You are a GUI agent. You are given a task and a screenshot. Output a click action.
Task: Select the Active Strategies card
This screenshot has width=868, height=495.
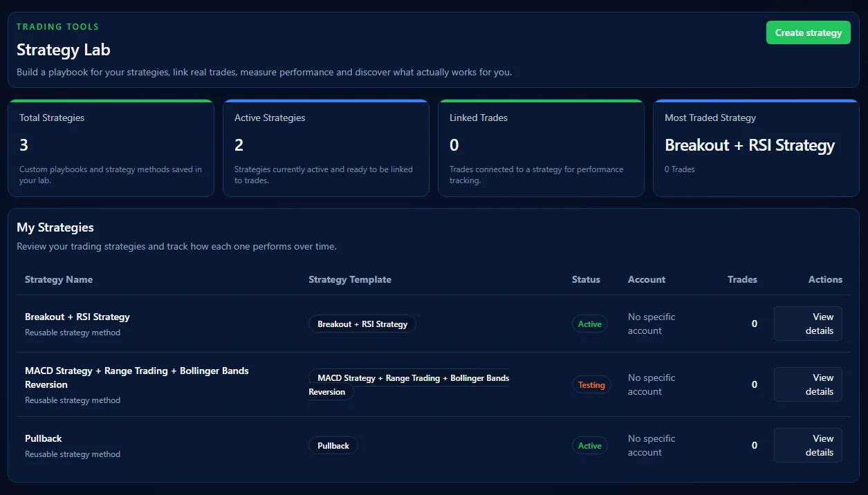[x=326, y=148]
